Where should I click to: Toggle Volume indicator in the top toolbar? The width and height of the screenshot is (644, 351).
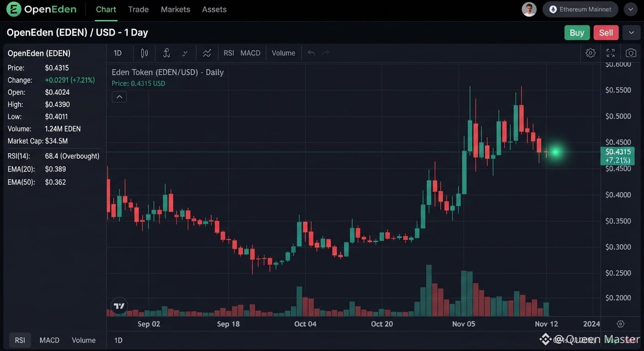tap(284, 53)
